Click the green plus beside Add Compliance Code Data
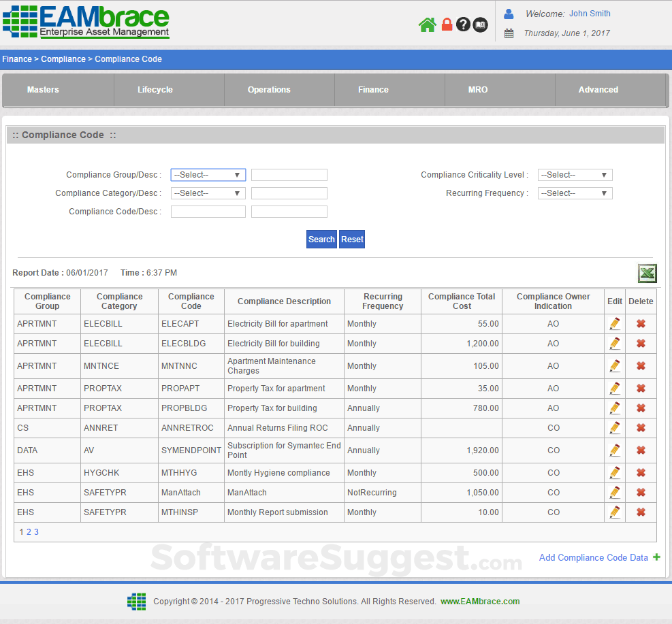This screenshot has height=624, width=672. pos(656,557)
